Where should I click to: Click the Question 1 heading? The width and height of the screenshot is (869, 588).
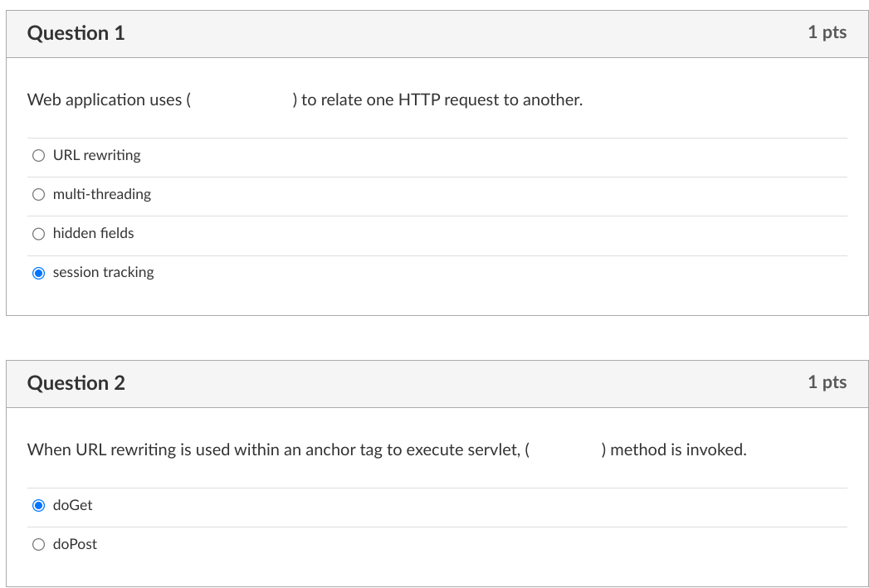[76, 33]
